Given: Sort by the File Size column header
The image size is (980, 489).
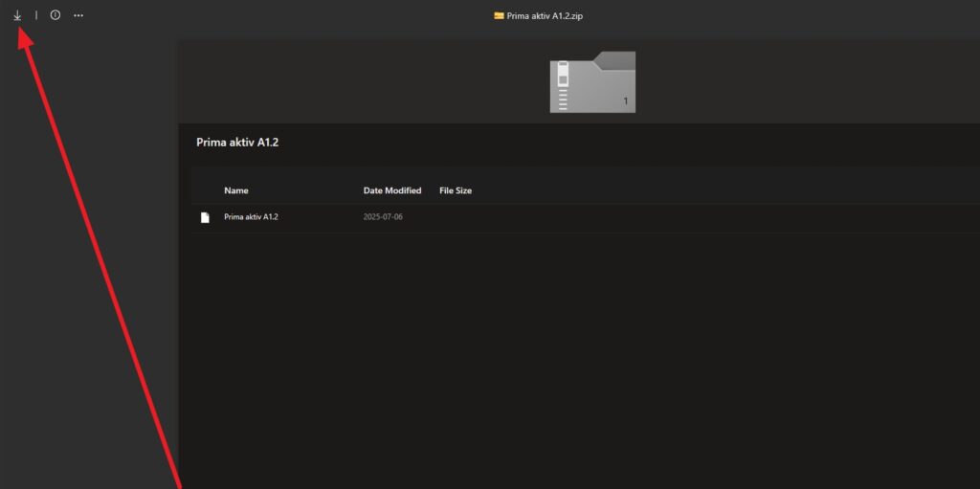Looking at the screenshot, I should 456,190.
